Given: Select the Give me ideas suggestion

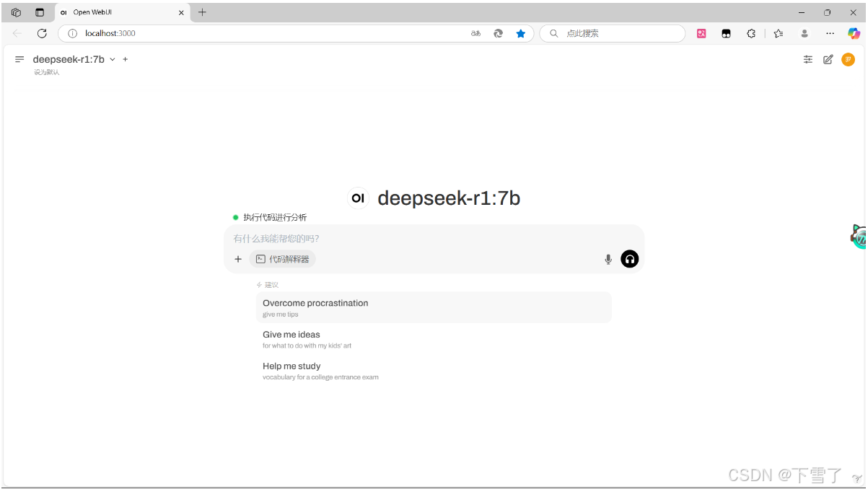Looking at the screenshot, I should [434, 339].
